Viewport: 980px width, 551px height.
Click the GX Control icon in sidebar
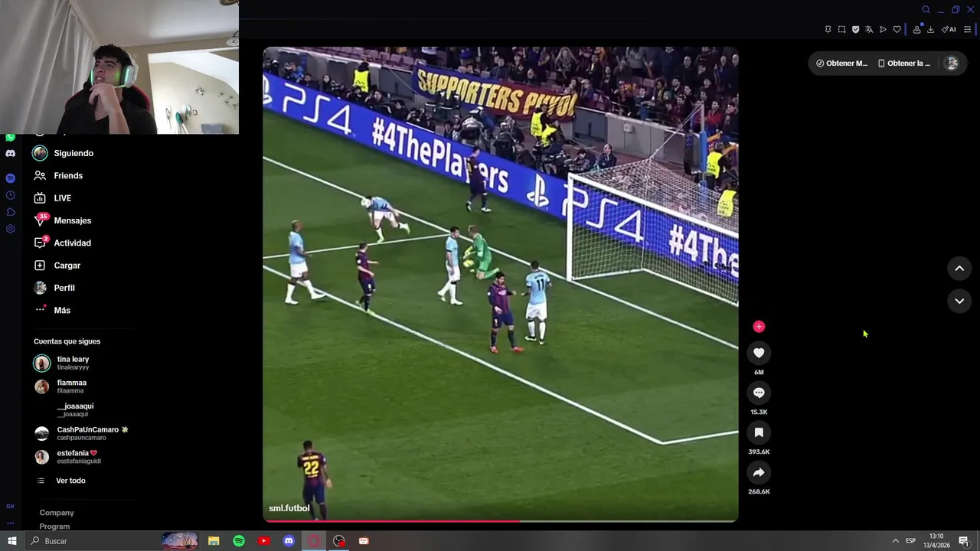click(x=10, y=506)
